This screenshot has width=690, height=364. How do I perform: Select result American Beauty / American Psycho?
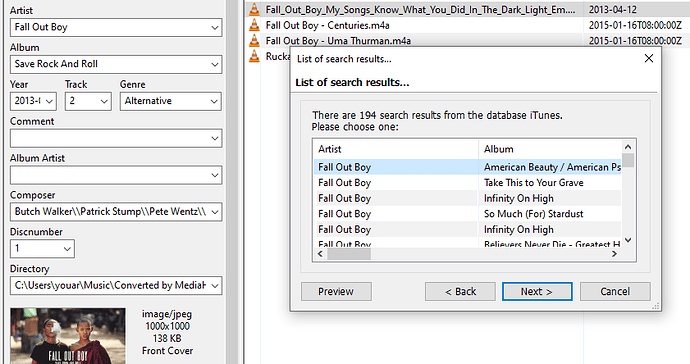(x=467, y=167)
